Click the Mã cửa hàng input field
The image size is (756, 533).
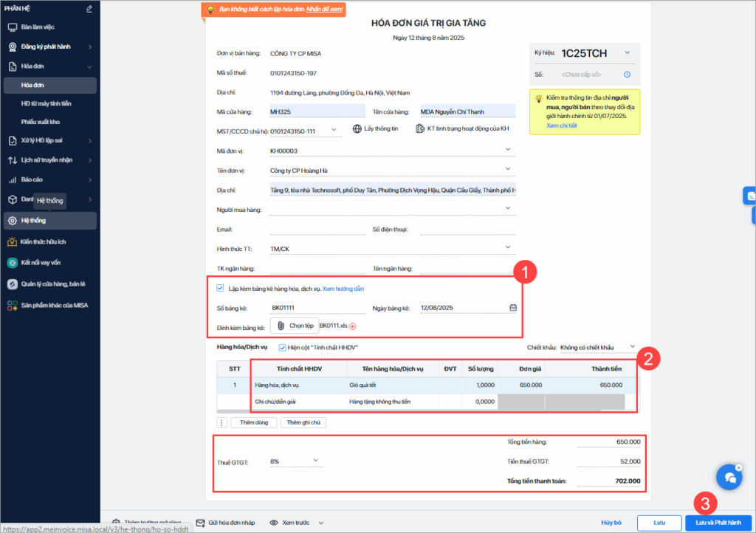pos(317,111)
